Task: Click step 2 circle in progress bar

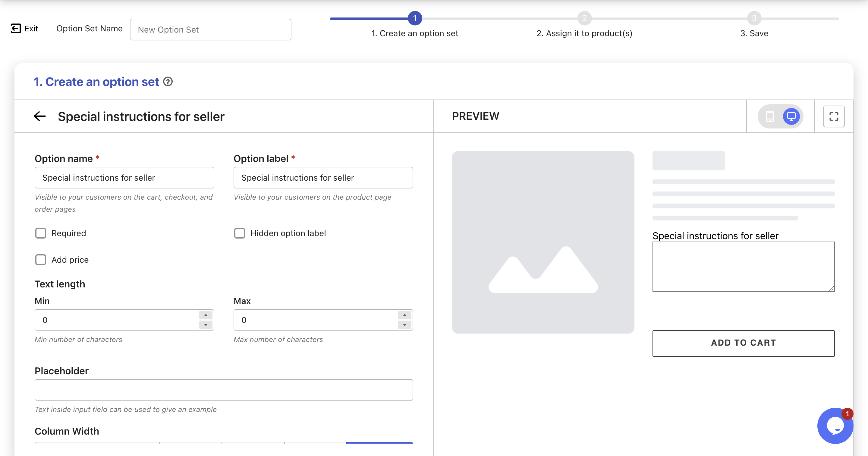Action: click(x=584, y=18)
